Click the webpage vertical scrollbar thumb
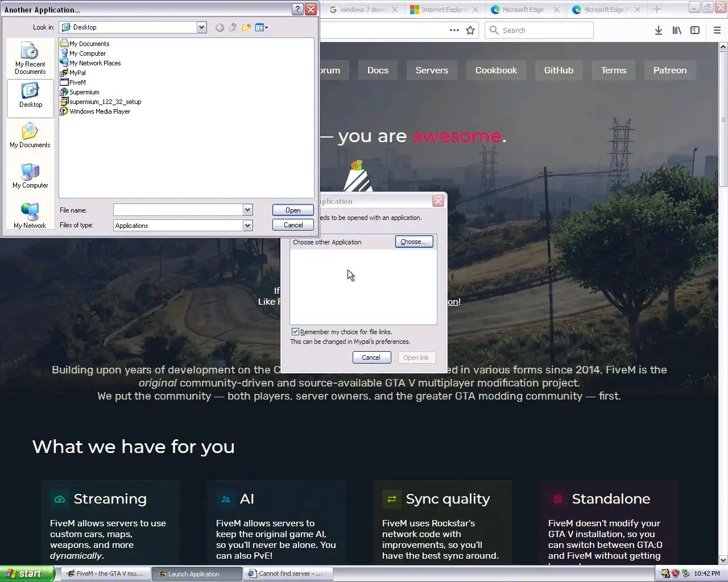 tap(723, 119)
